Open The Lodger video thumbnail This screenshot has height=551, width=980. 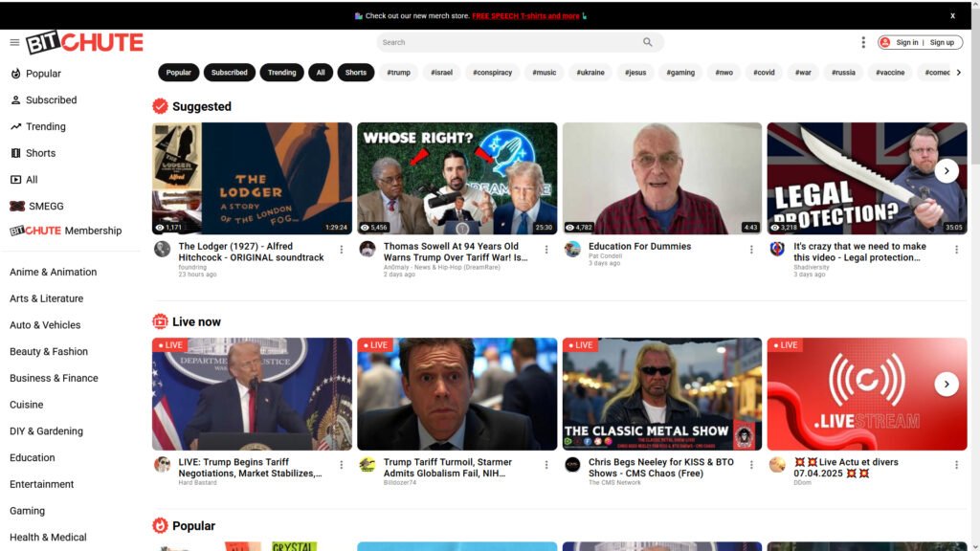pyautogui.click(x=252, y=179)
